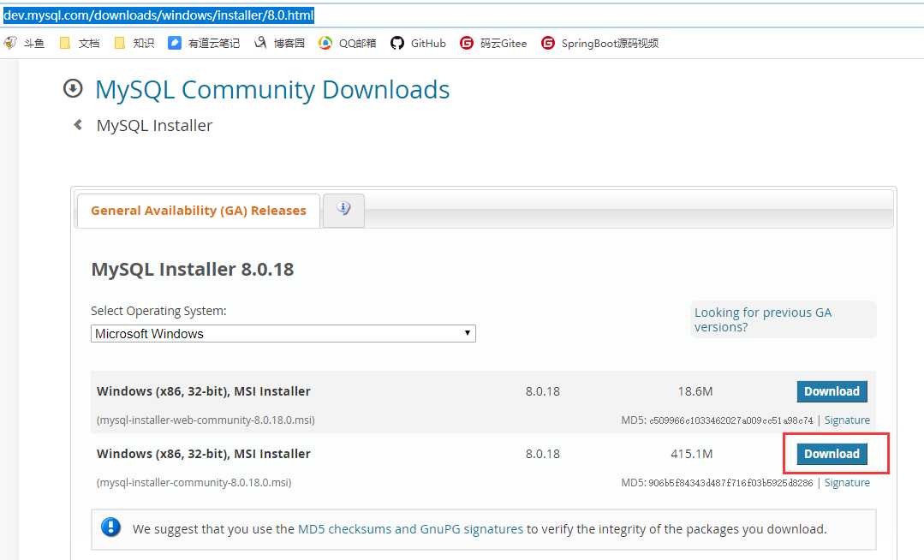The width and height of the screenshot is (924, 560).
Task: Download the 415.1M community installer
Action: (832, 454)
